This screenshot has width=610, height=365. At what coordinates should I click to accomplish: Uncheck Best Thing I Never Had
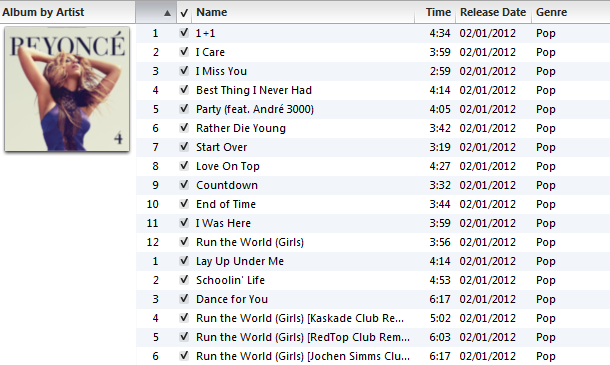coord(184,90)
